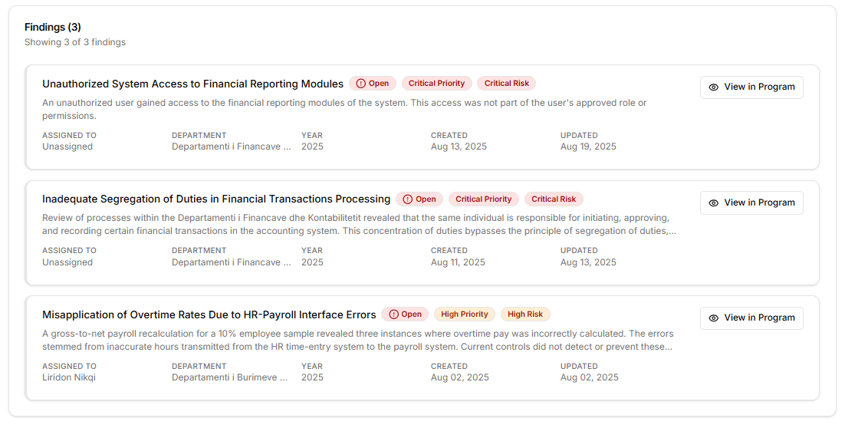Click Critical Risk badge on first finding
868x428 pixels.
click(506, 84)
